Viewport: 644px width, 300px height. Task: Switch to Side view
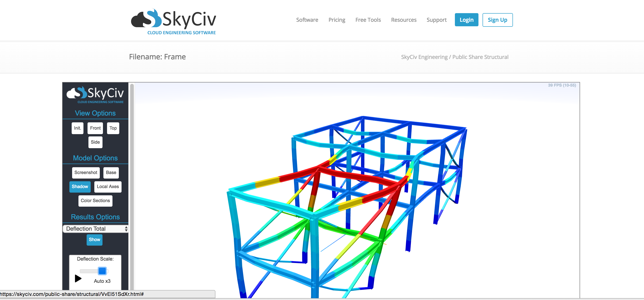[95, 142]
